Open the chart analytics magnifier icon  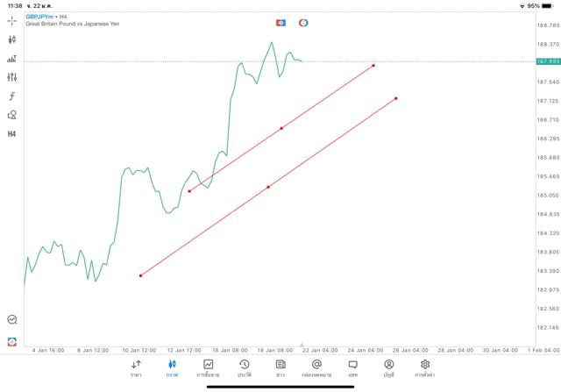pos(12,320)
